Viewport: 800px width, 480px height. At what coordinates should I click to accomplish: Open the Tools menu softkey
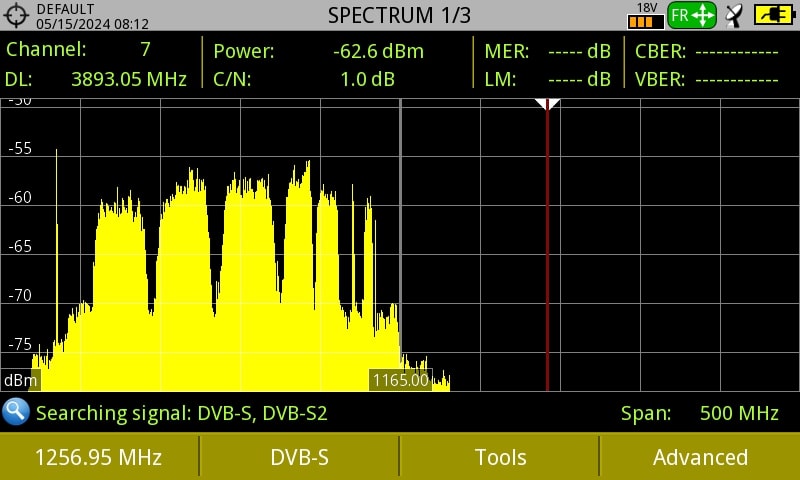pos(500,457)
